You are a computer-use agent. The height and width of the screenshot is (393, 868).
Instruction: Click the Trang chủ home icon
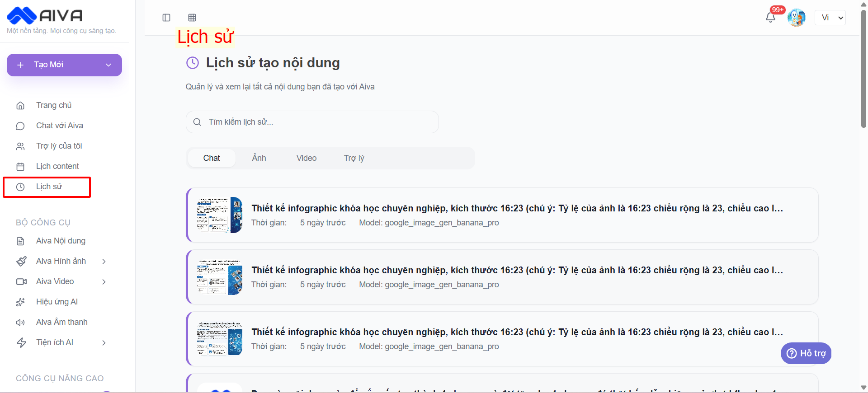20,106
